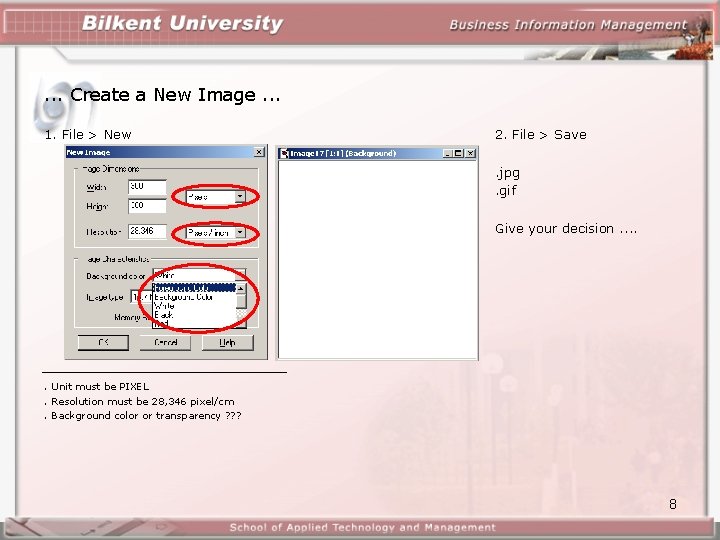Click the Image window app icon
Image resolution: width=720 pixels, height=540 pixels.
pyautogui.click(x=284, y=153)
